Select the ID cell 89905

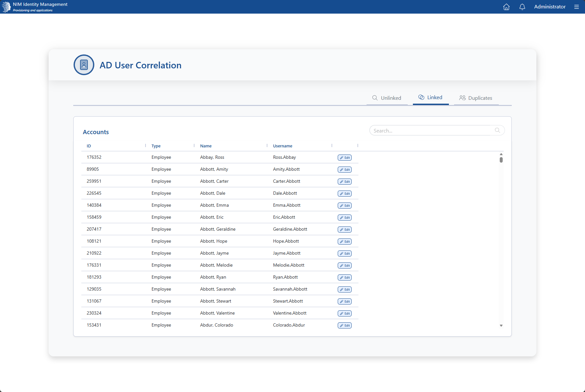93,169
